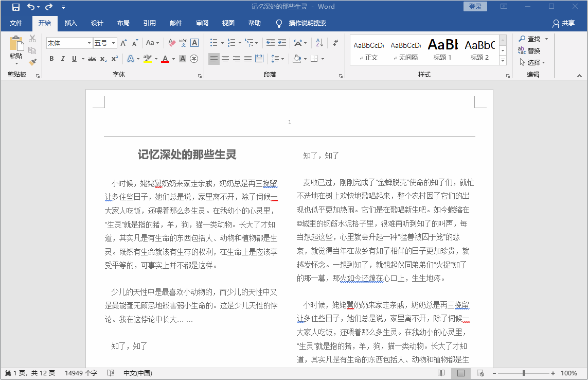Click the zoom slider in status bar
The image size is (588, 380).
[x=524, y=373]
